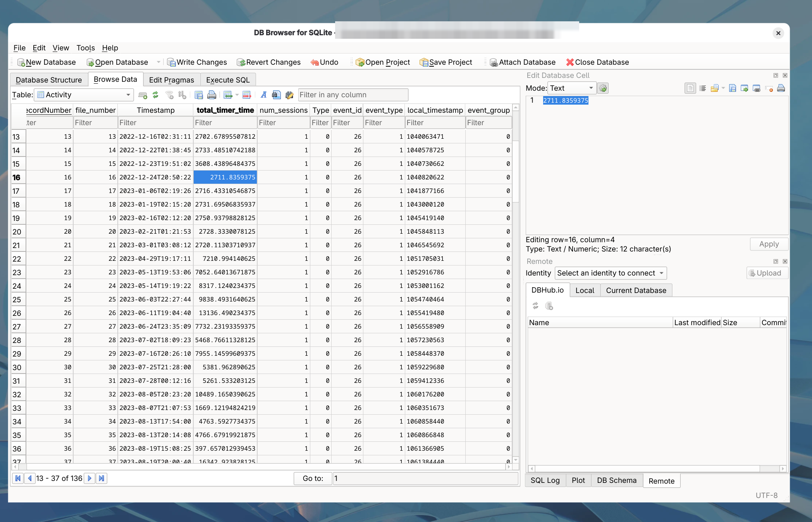The width and height of the screenshot is (812, 522).
Task: Select cell 7210.994140625 in row 22
Action: click(x=225, y=258)
